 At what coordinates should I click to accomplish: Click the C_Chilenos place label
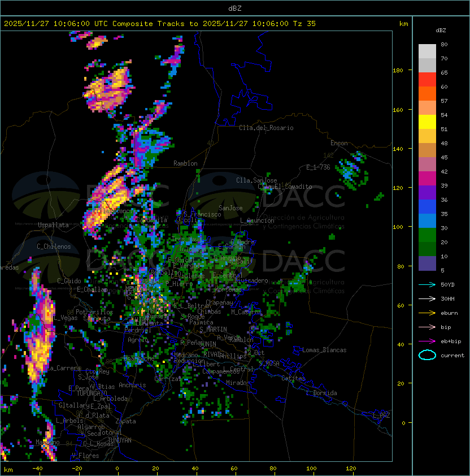(x=54, y=246)
